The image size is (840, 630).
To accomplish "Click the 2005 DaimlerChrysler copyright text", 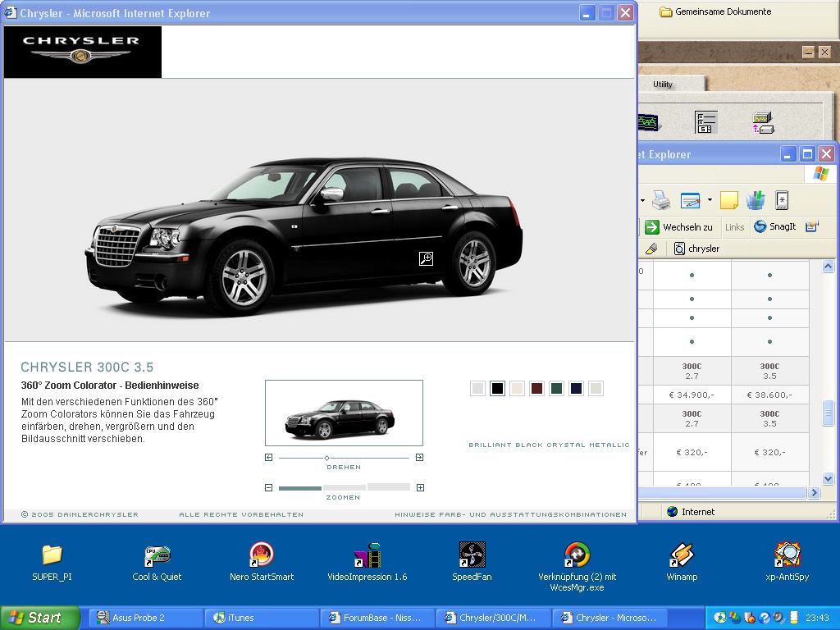I will [x=80, y=514].
